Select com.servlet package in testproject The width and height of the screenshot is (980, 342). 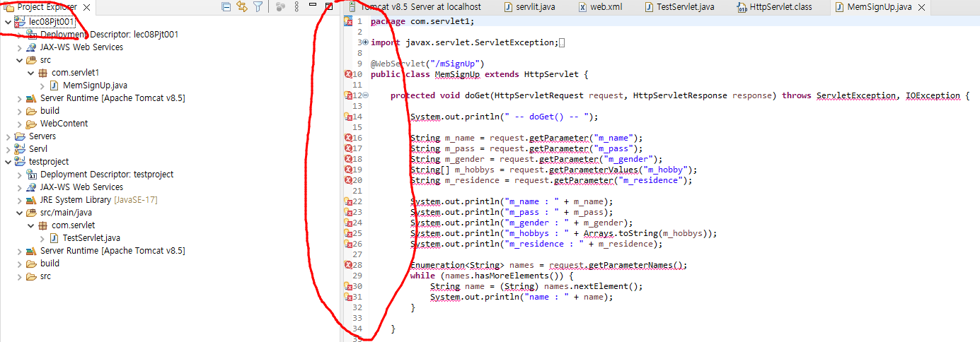coord(73,225)
